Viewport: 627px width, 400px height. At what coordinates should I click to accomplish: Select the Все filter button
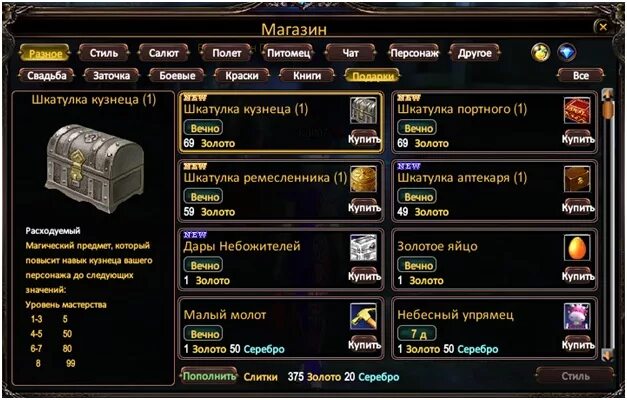[581, 76]
